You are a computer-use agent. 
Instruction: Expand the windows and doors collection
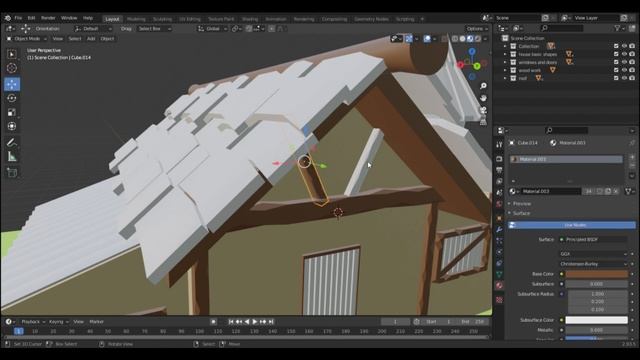[505, 62]
